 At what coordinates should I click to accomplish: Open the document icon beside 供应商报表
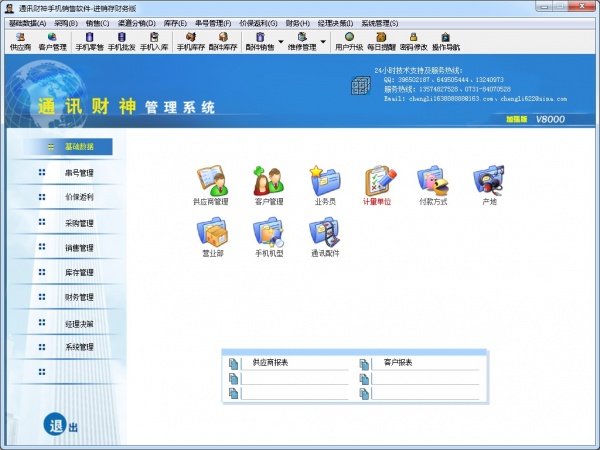click(x=233, y=364)
